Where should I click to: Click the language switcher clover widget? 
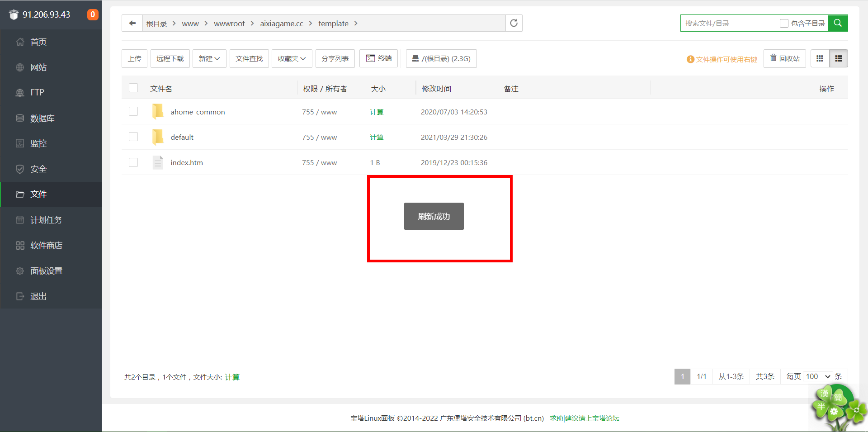(838, 407)
